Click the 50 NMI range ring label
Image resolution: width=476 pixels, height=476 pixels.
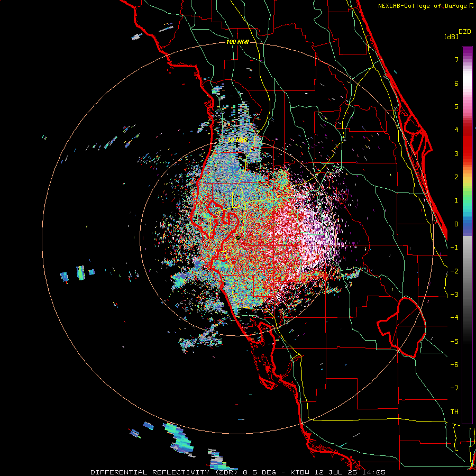coord(237,140)
